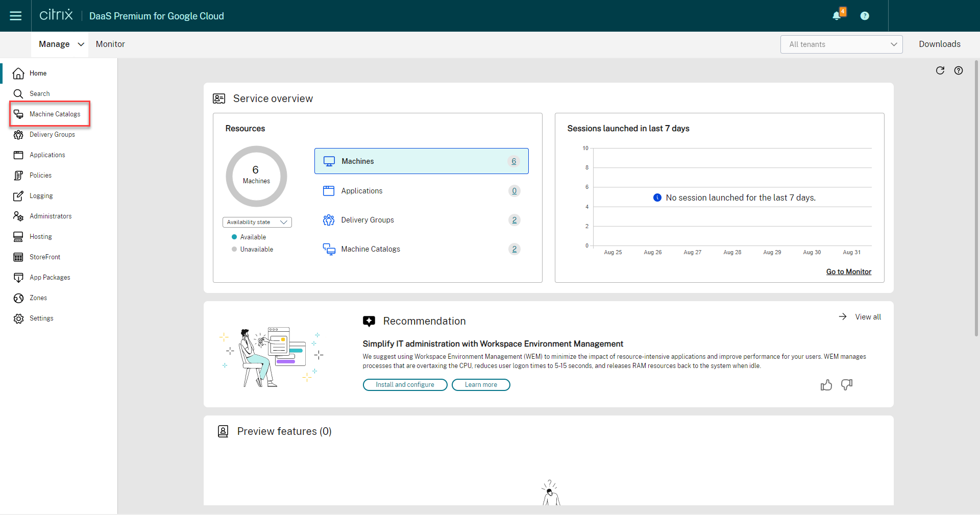This screenshot has height=515, width=980.
Task: Click the Service overview heading
Action: pyautogui.click(x=273, y=99)
